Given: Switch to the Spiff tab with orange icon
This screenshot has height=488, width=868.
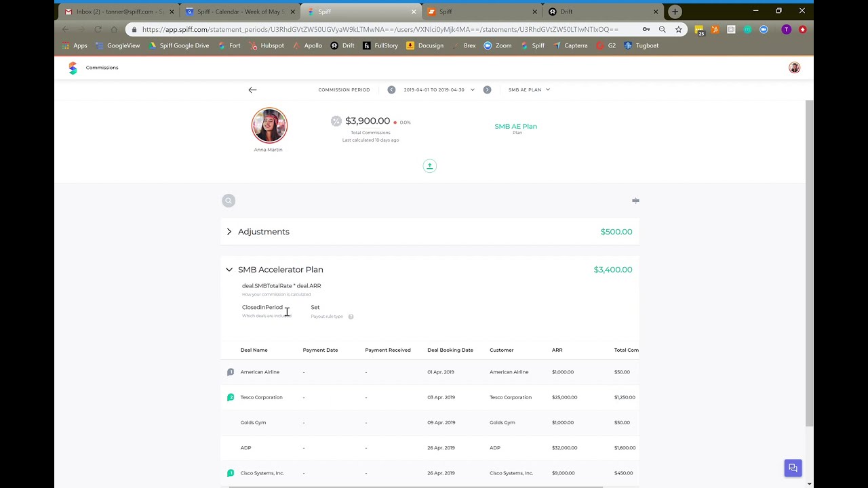Looking at the screenshot, I should pyautogui.click(x=481, y=12).
